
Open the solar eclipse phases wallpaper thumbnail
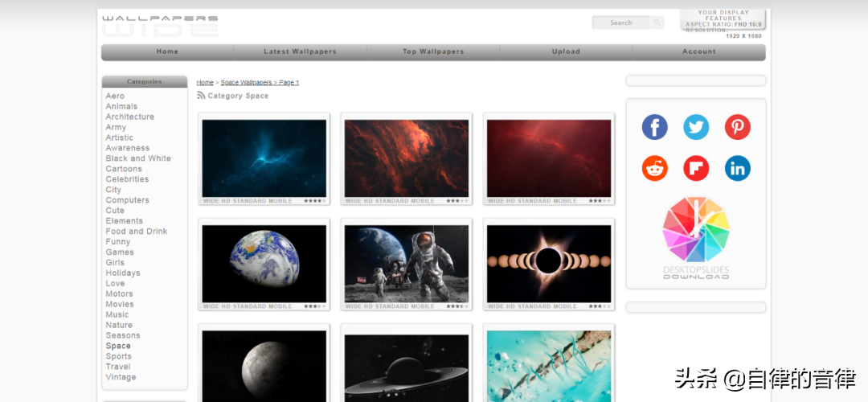[x=549, y=264]
